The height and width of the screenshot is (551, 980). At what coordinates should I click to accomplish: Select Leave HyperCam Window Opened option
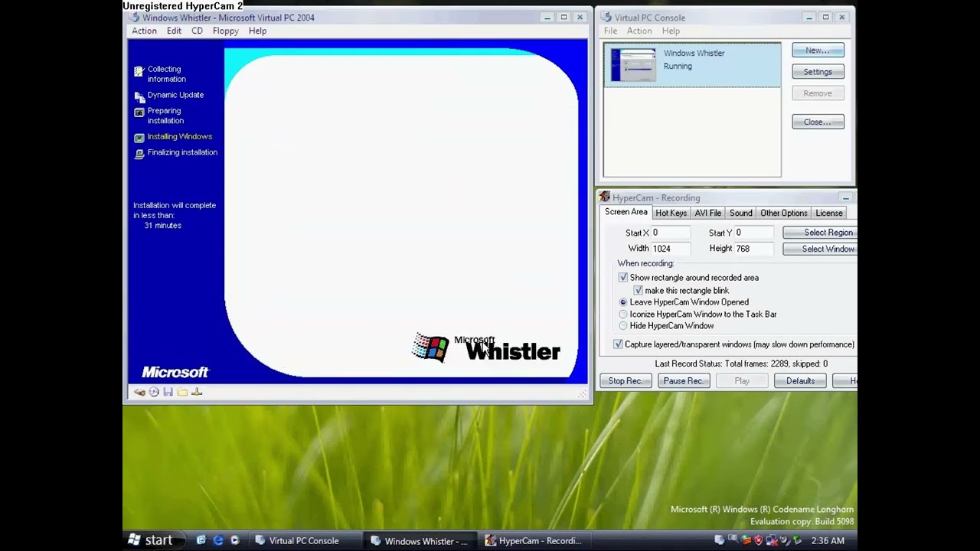[623, 302]
